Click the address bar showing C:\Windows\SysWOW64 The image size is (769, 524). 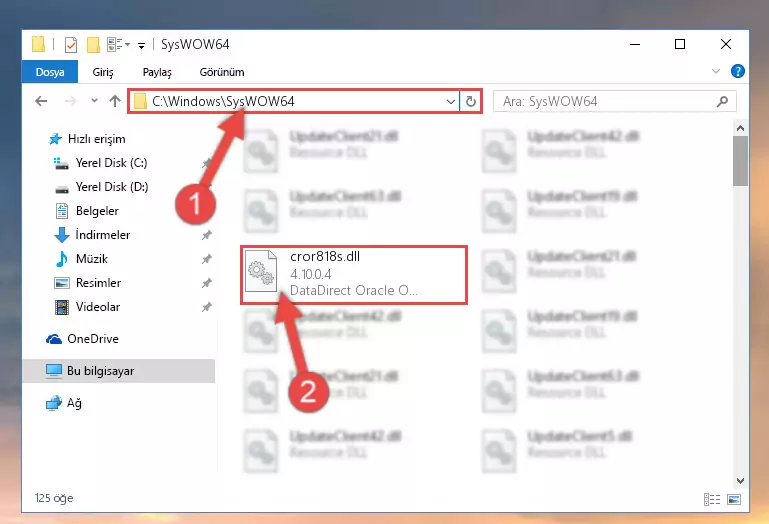click(x=294, y=101)
